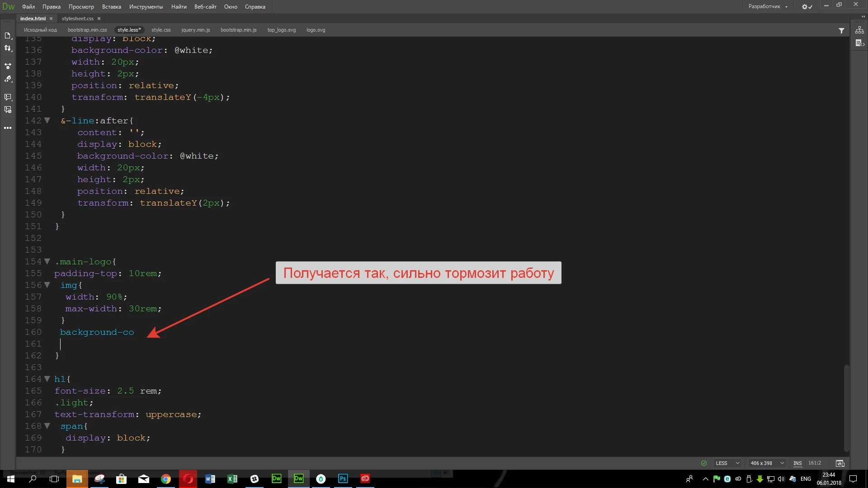Switch to the stylesheet.css document tab
Image resolution: width=868 pixels, height=488 pixels.
pyautogui.click(x=77, y=19)
